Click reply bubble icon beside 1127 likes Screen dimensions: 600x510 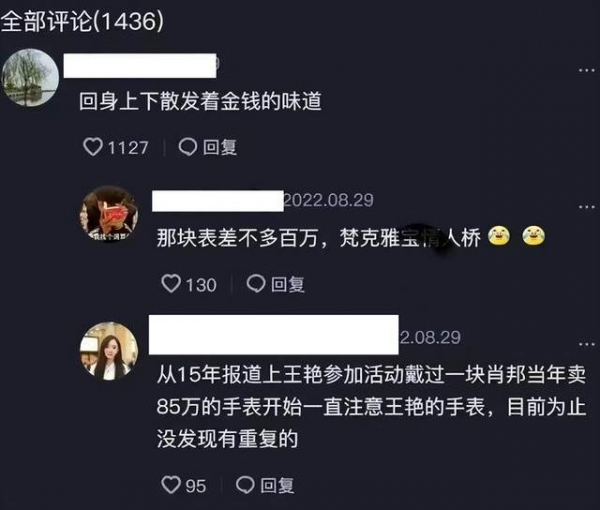[x=188, y=147]
